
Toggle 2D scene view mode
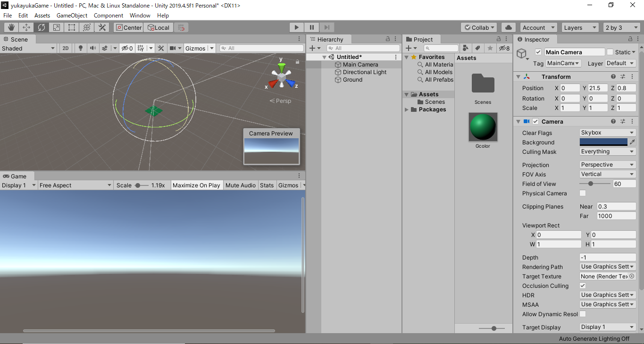pos(66,48)
